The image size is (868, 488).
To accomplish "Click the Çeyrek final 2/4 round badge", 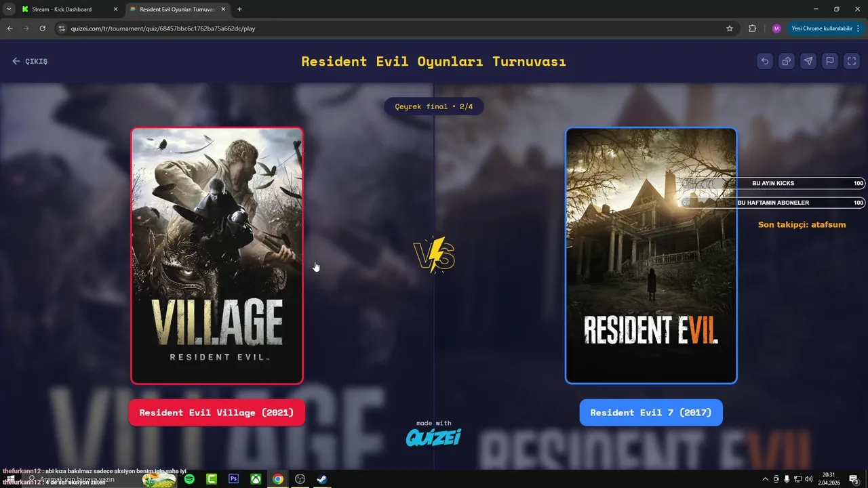I will tap(434, 106).
